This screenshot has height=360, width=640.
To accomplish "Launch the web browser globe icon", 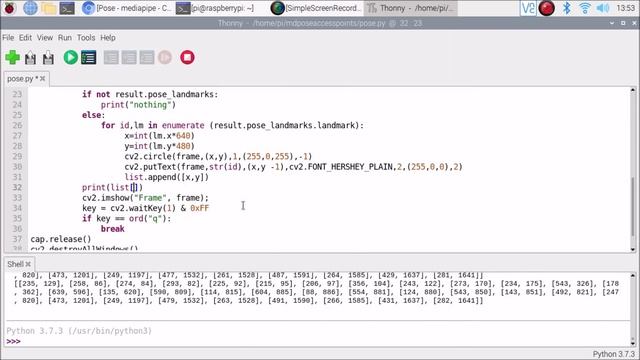I will pyautogui.click(x=30, y=8).
